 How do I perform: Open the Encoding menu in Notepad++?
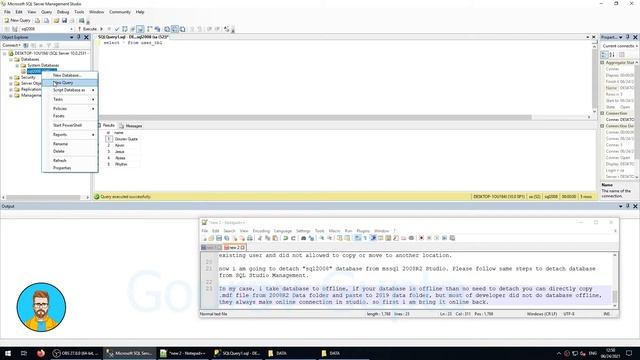(x=261, y=231)
